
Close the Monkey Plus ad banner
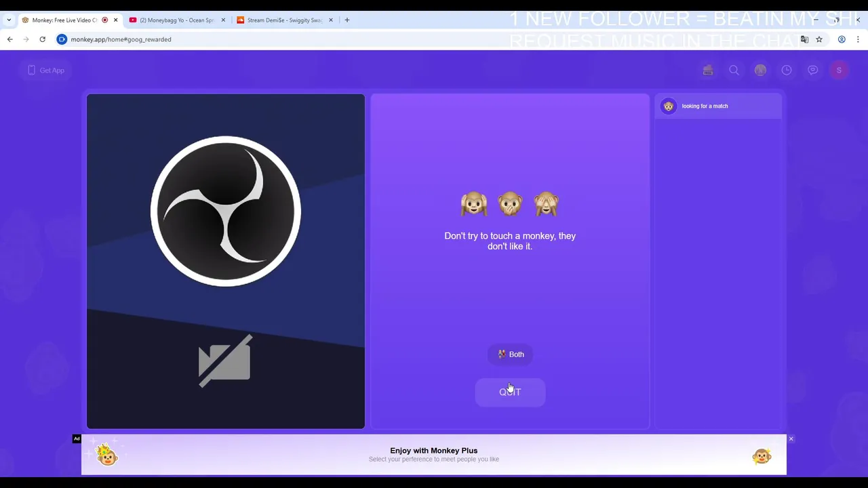pos(791,439)
